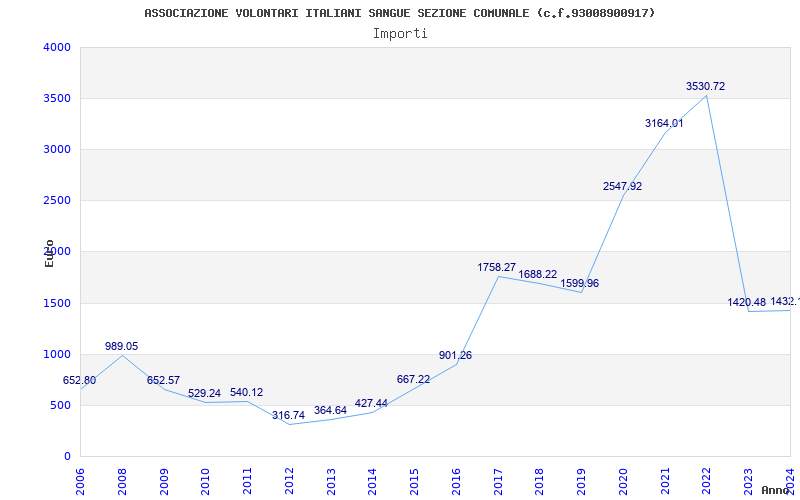Click the Anno x-axis title
800x500 pixels.
778,491
